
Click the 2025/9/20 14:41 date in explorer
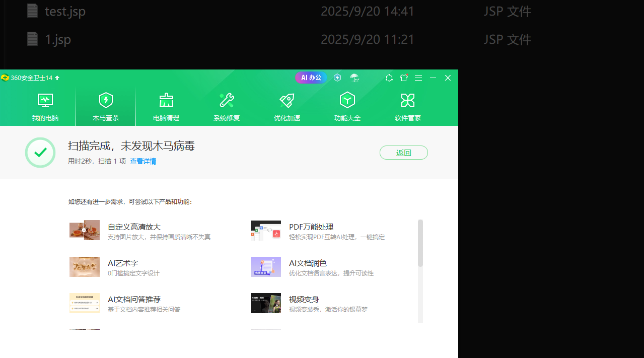coord(368,11)
